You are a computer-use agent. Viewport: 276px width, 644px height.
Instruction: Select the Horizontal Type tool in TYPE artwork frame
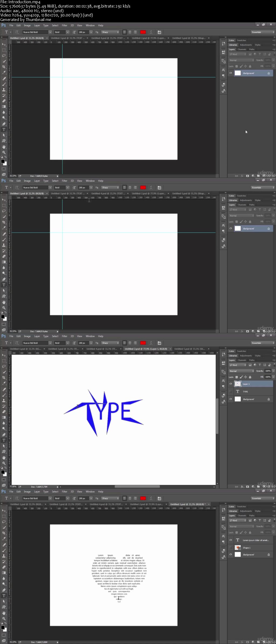coord(4,440)
